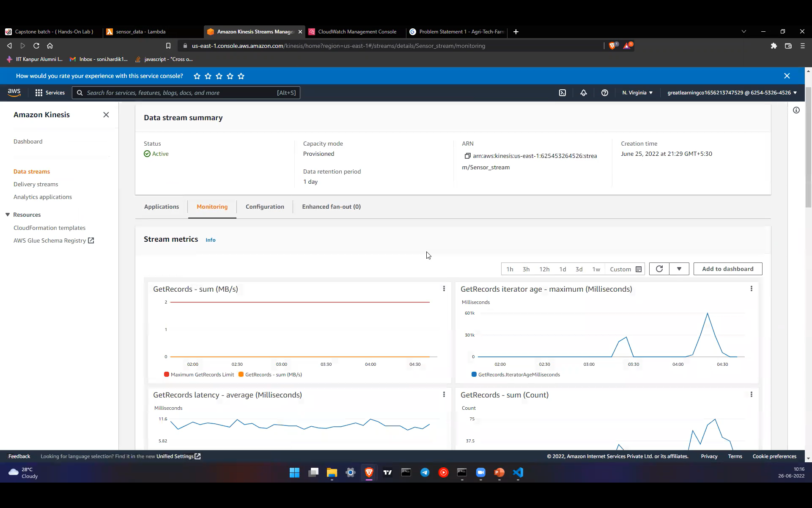Open AWS Glue Schema Registry link
Screen dimensions: 812x508
pos(54,240)
